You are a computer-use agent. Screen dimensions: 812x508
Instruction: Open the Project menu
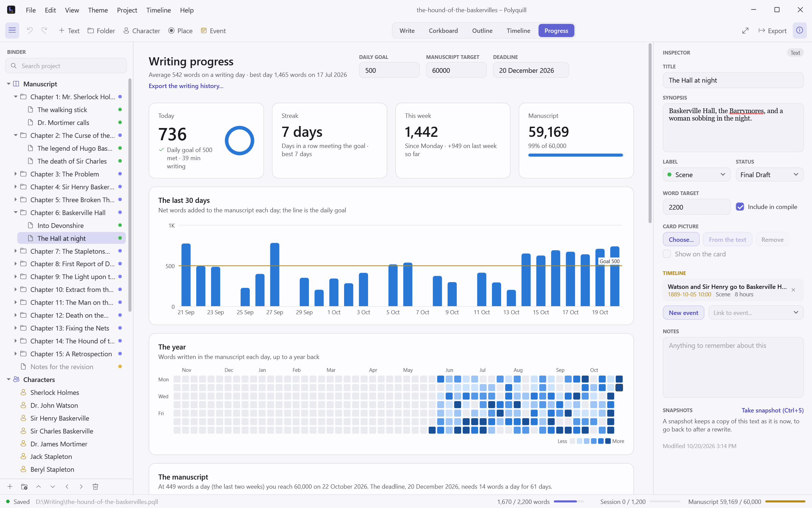tap(127, 10)
